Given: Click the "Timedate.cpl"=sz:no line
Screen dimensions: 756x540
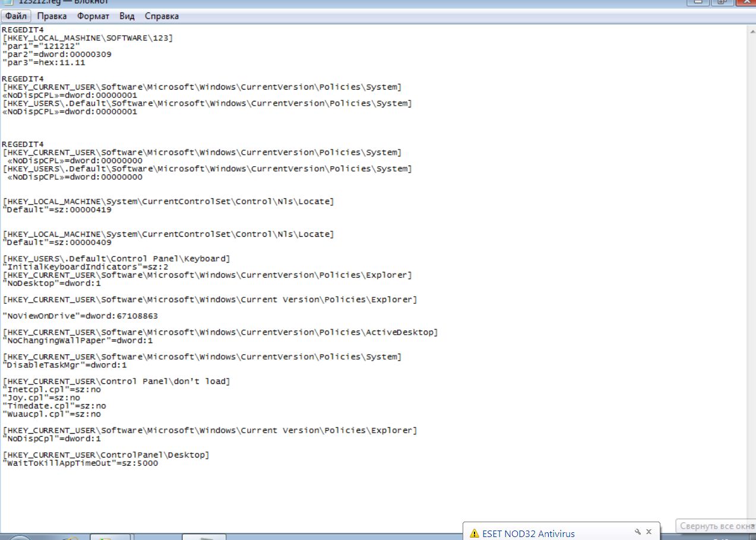Looking at the screenshot, I should pyautogui.click(x=54, y=406).
